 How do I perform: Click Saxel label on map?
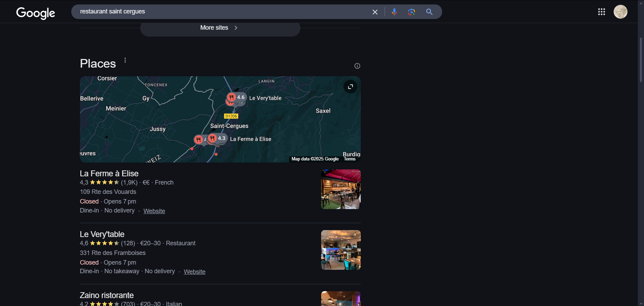323,111
